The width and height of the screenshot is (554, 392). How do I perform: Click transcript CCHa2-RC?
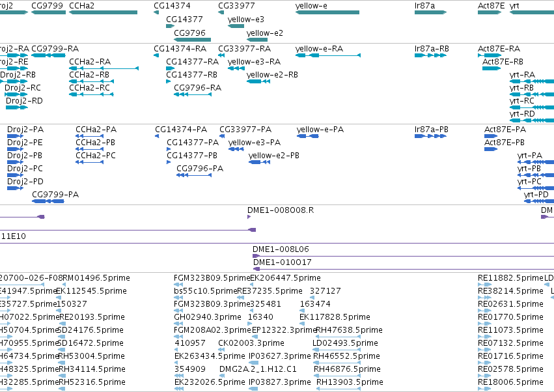(89, 88)
